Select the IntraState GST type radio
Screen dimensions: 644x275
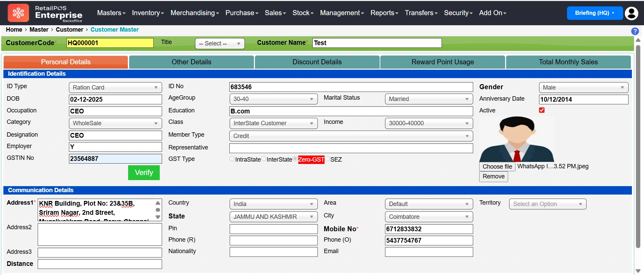point(232,159)
